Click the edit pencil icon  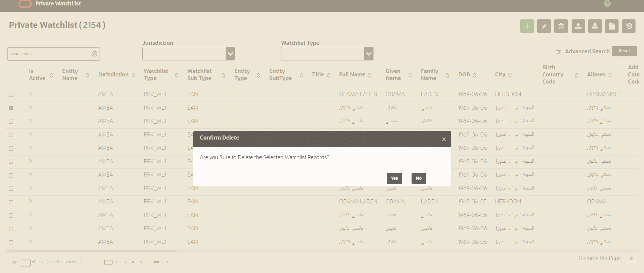point(544,26)
